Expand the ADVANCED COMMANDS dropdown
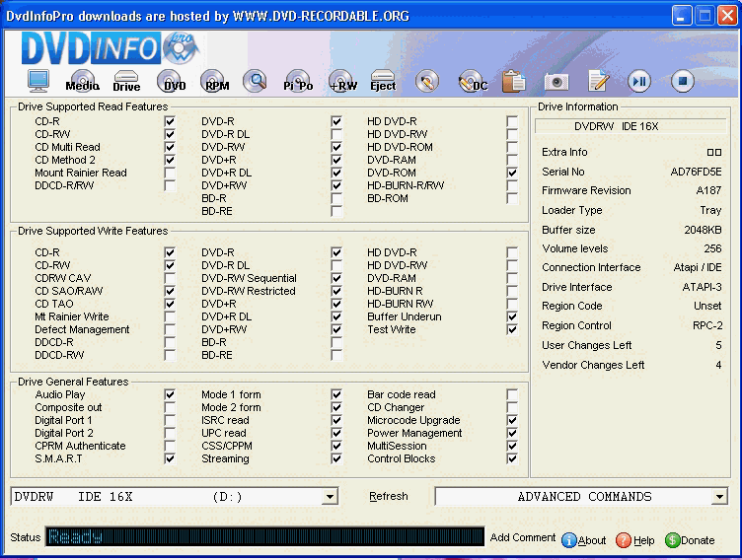Image resolution: width=742 pixels, height=560 pixels. (719, 498)
